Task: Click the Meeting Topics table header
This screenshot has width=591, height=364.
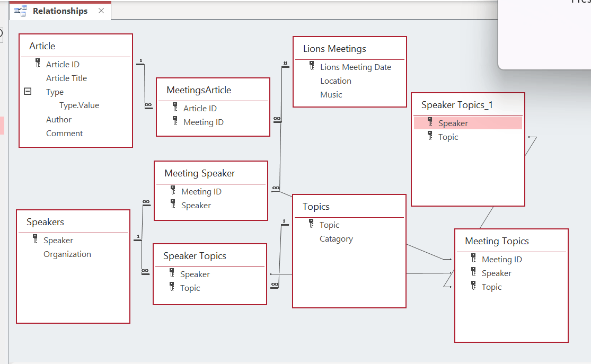Action: (x=511, y=241)
